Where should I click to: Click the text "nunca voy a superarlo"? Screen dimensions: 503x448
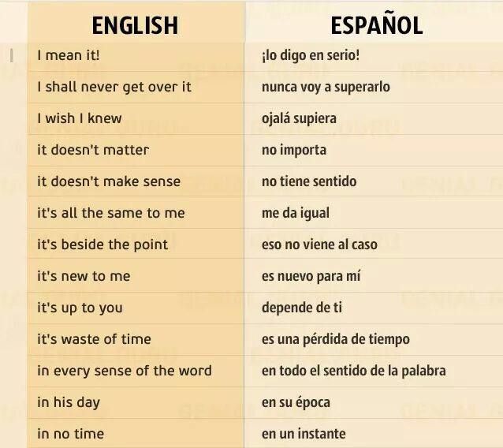326,87
